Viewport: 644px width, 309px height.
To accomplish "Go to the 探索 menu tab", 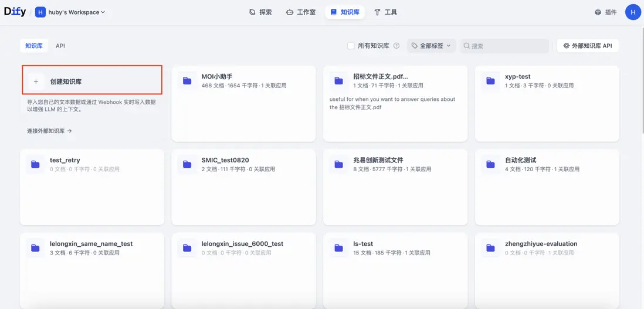I will [x=260, y=12].
